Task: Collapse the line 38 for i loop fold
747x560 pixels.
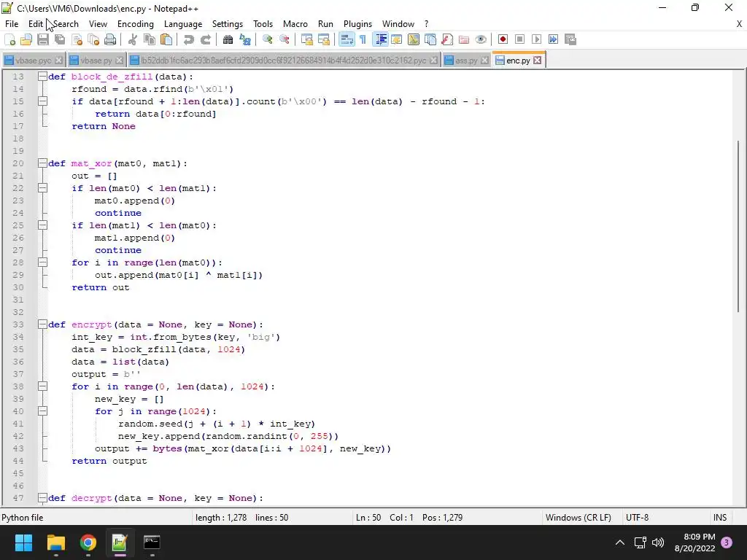Action: coord(42,386)
